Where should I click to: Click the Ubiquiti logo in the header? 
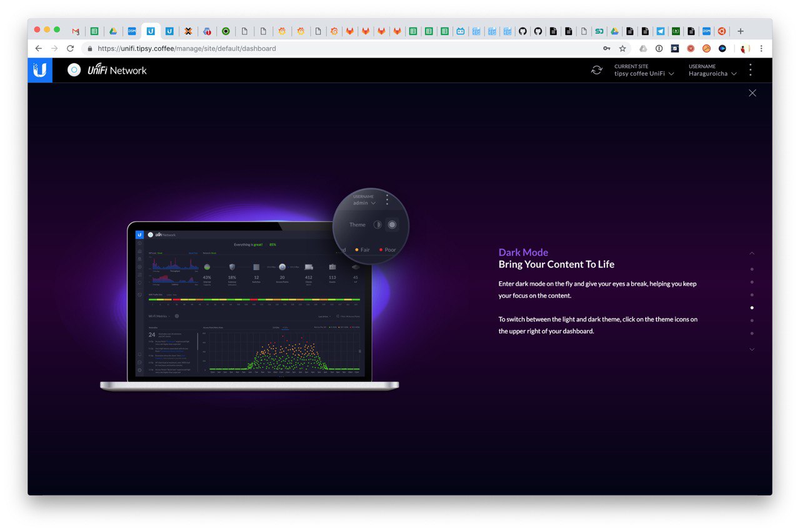pyautogui.click(x=40, y=70)
